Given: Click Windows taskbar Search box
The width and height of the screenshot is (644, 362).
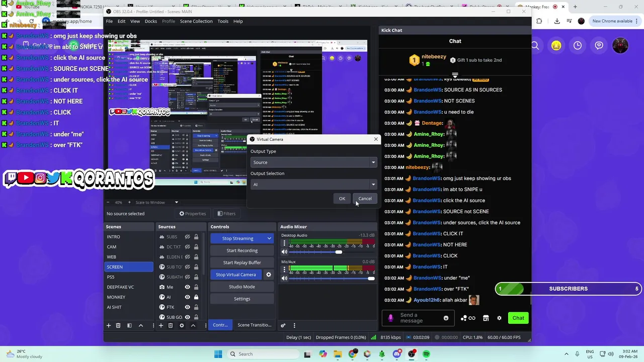Looking at the screenshot, I should 263,354.
